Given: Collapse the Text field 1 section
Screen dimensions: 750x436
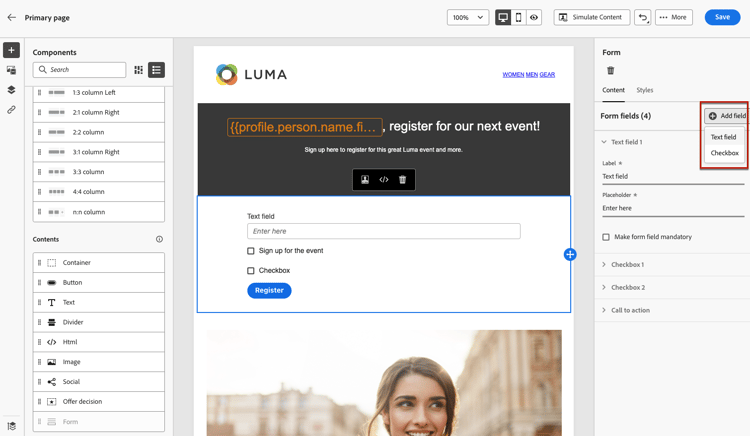Looking at the screenshot, I should pyautogui.click(x=604, y=142).
